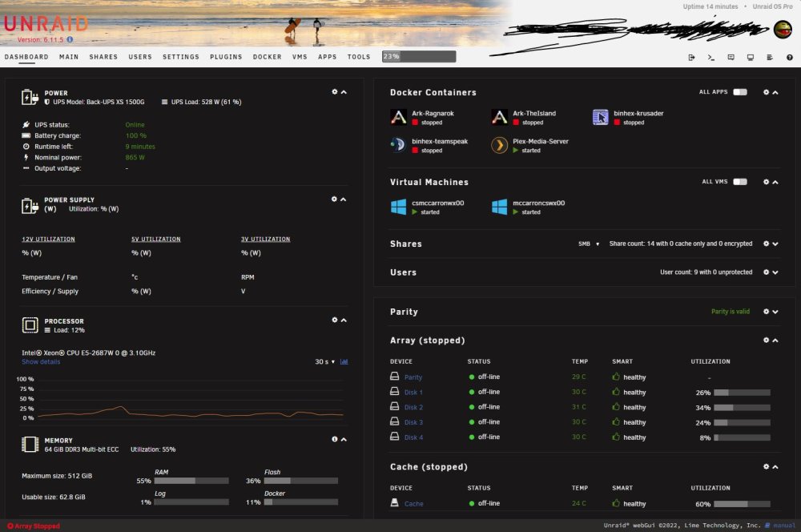The height and width of the screenshot is (532, 801).
Task: Click the help question mark icon
Action: (x=789, y=57)
